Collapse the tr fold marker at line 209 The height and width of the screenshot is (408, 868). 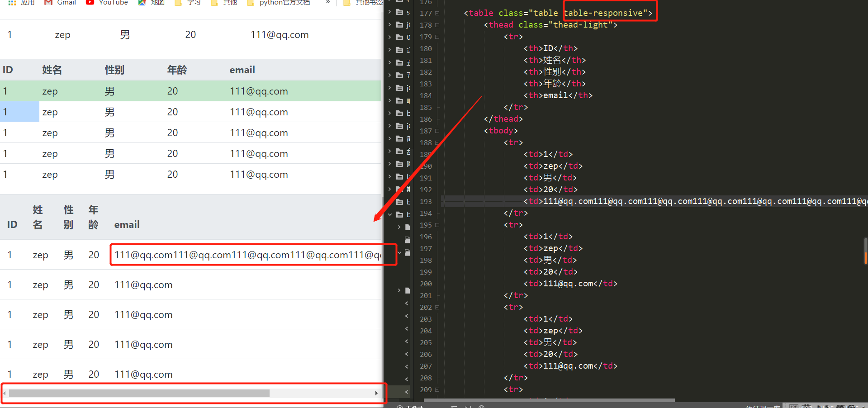[x=437, y=390]
